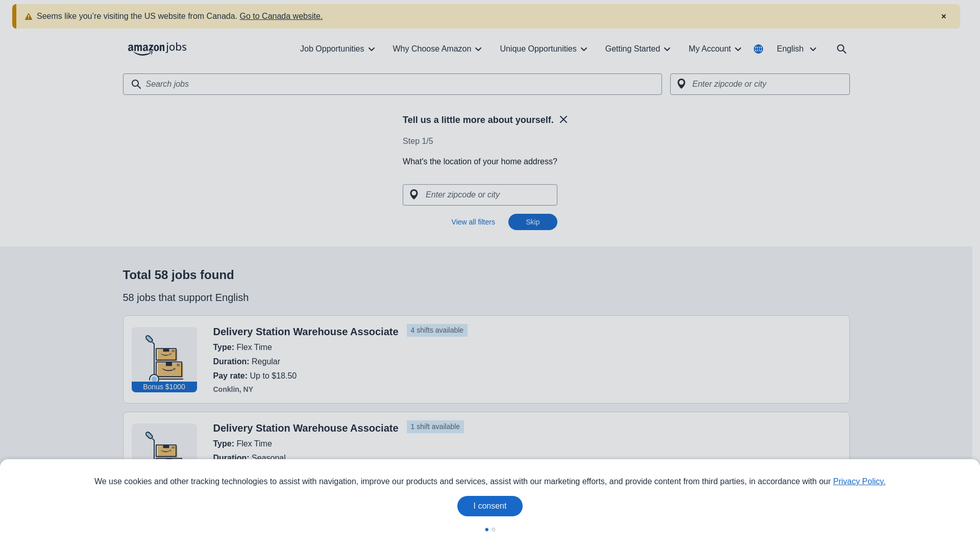
Task: Click the Pay rate Up to $18.50 text
Action: tap(255, 376)
